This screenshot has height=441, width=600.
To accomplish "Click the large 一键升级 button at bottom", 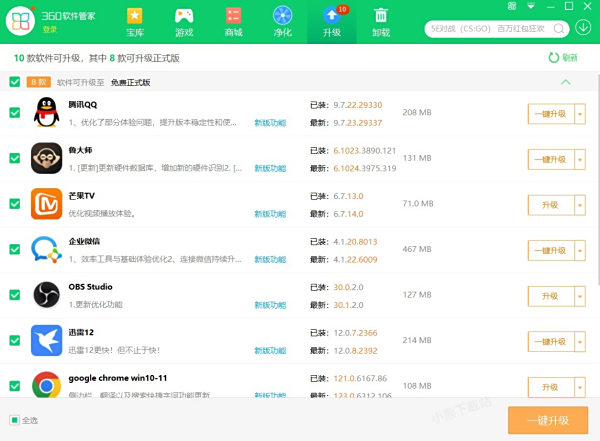I will [x=548, y=420].
